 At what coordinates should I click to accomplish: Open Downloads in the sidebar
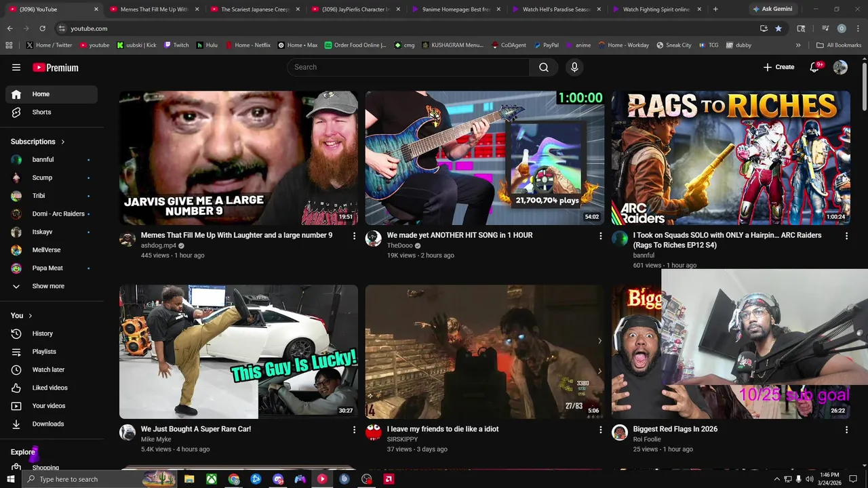pos(52,424)
